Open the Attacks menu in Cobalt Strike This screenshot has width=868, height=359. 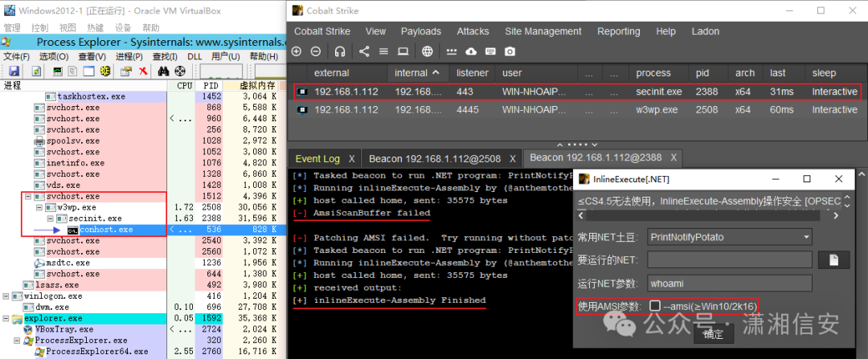473,31
